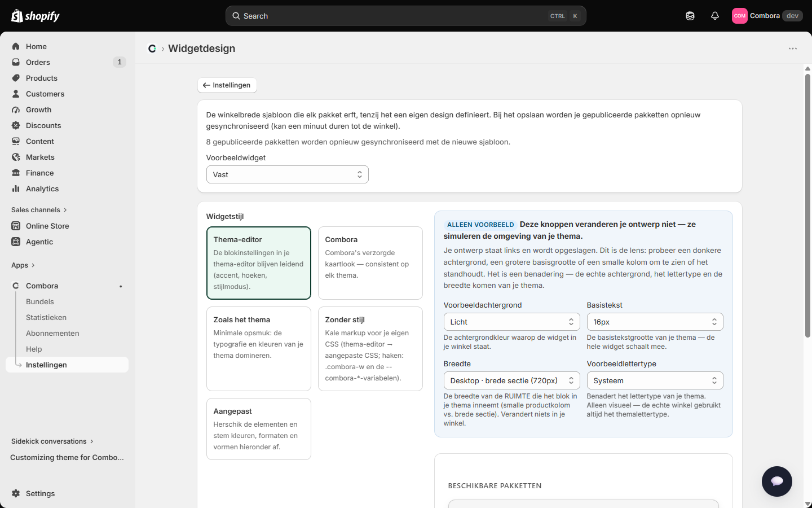The width and height of the screenshot is (812, 508).
Task: Open the chat bubble widget
Action: (x=777, y=481)
